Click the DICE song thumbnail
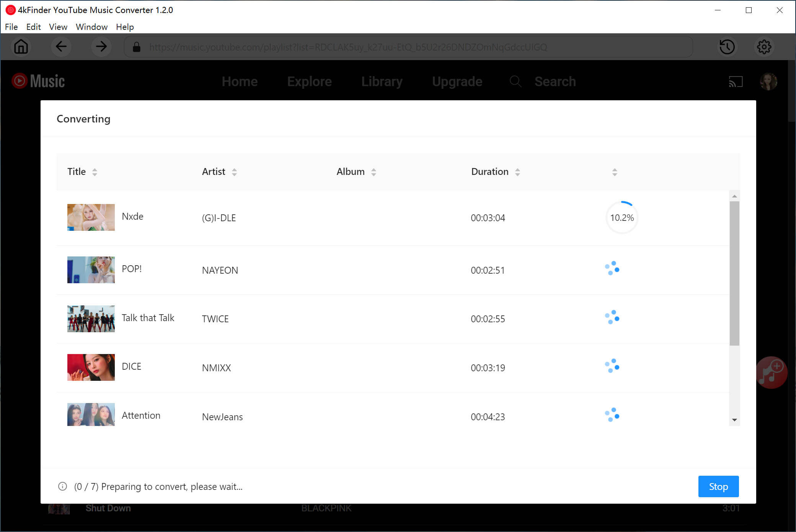Image resolution: width=796 pixels, height=532 pixels. tap(91, 367)
